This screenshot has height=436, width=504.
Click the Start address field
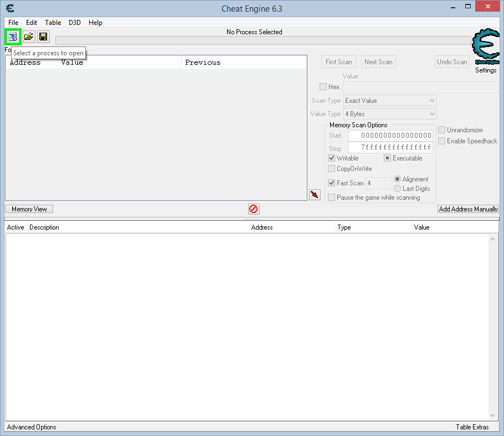[x=390, y=136]
